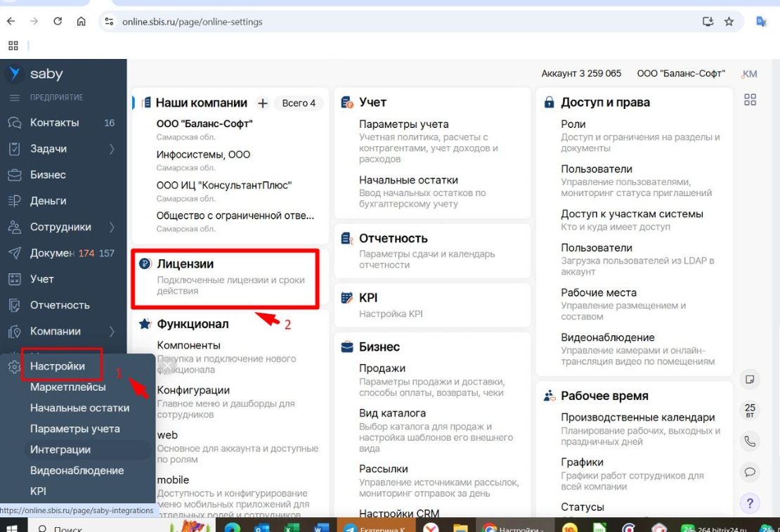Add a company with the plus button
The width and height of the screenshot is (780, 532).
click(x=263, y=103)
